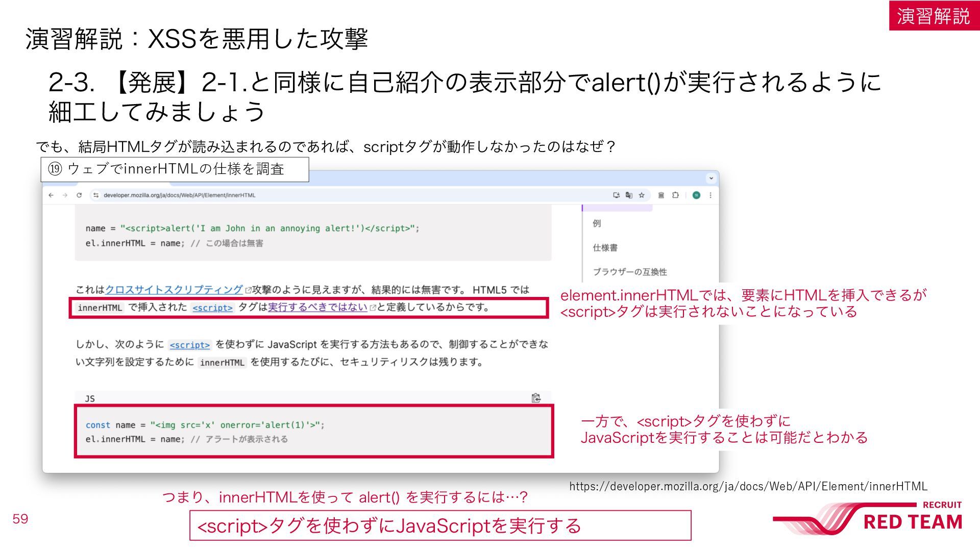Open the 実行するべきではない link
Screen dimensions: 980x551
(x=317, y=307)
